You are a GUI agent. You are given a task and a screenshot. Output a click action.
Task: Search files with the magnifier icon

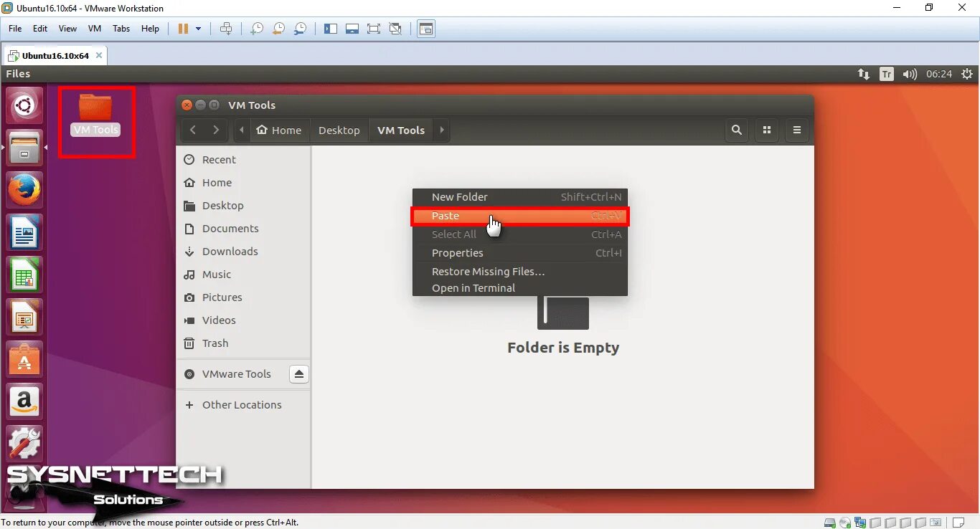736,130
